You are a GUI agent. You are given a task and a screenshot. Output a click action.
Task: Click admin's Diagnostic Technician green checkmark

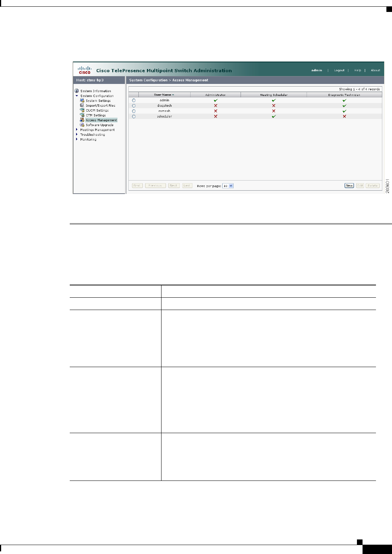[x=344, y=100]
